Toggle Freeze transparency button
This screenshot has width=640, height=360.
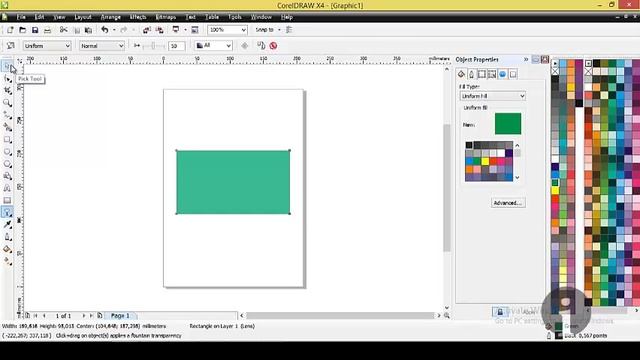pos(244,46)
